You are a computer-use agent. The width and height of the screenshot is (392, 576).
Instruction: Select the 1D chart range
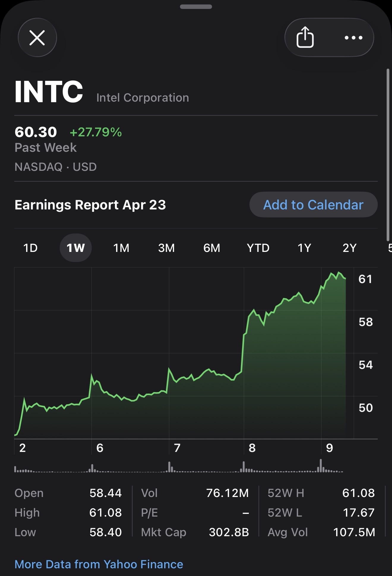pyautogui.click(x=30, y=248)
